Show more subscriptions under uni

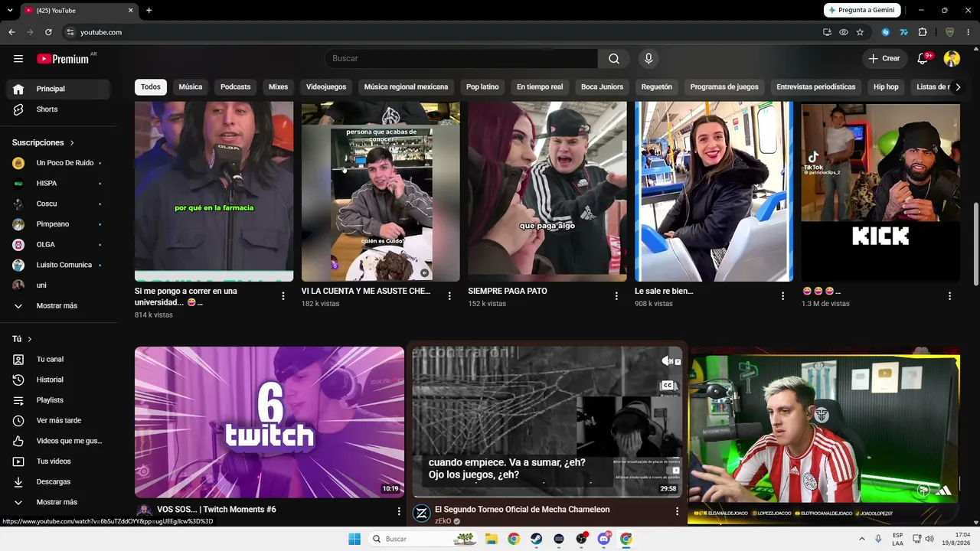coord(60,306)
